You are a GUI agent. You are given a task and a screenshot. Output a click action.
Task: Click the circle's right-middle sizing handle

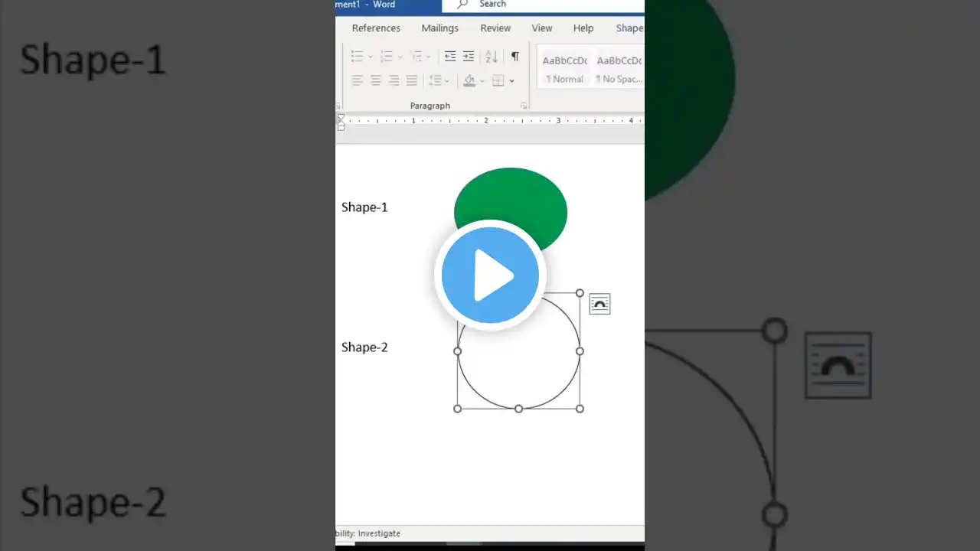pyautogui.click(x=580, y=351)
